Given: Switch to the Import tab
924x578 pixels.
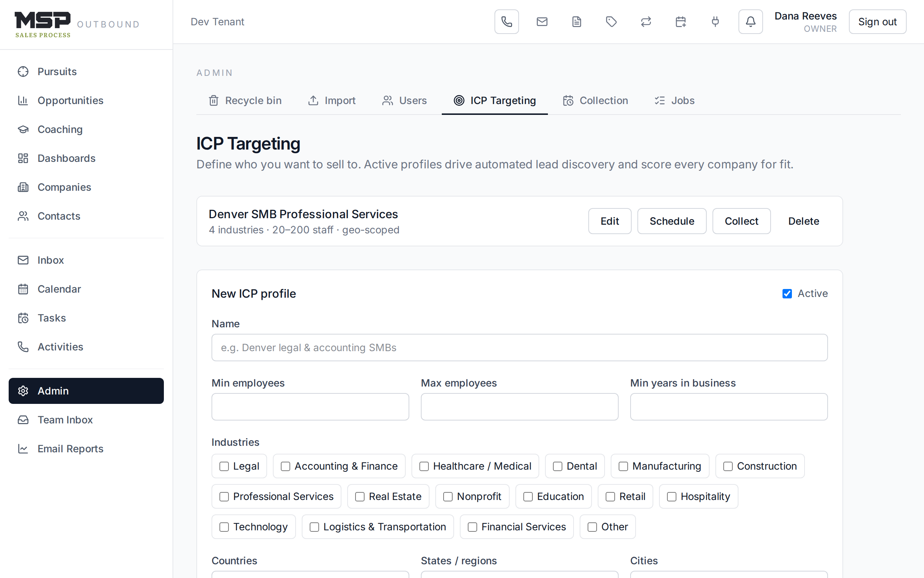Looking at the screenshot, I should click(332, 100).
